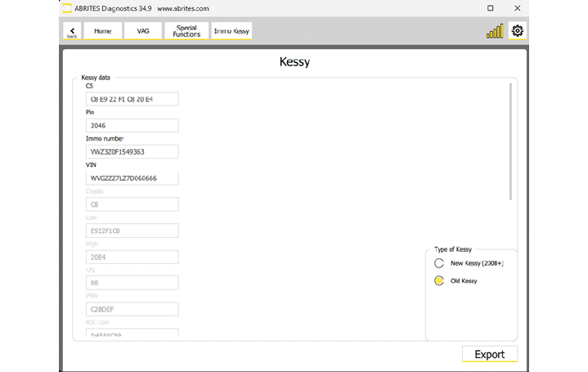This screenshot has height=372, width=588.
Task: Open the settings gear icon
Action: [x=517, y=31]
